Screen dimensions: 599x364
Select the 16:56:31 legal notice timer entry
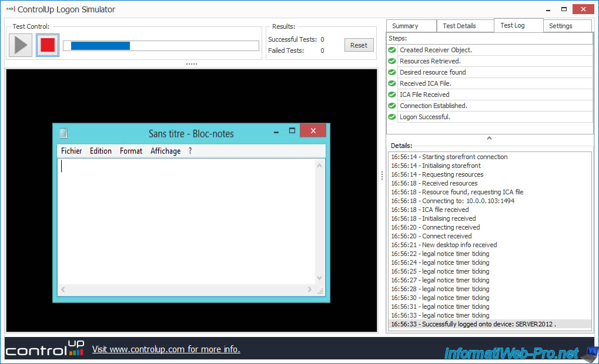pos(490,306)
